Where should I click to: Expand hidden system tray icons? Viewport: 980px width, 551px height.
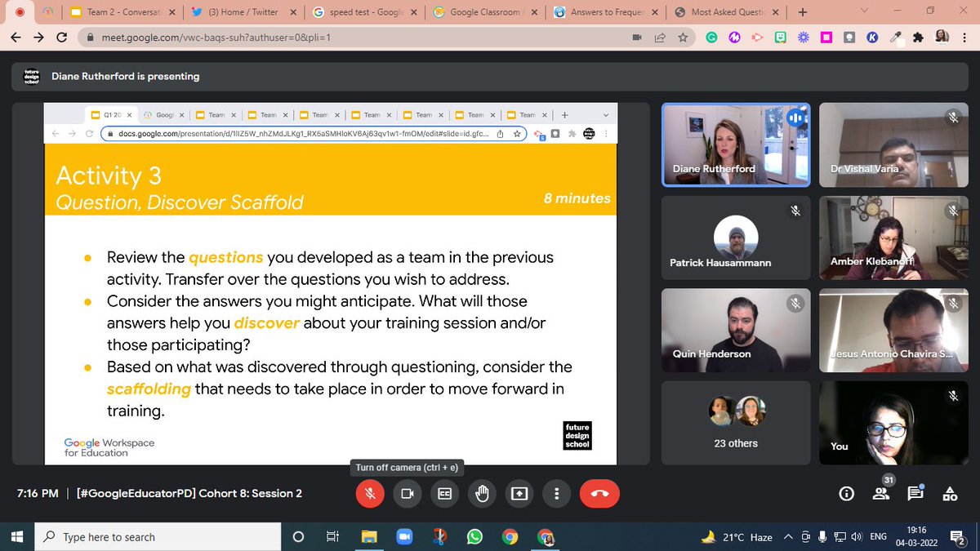tap(787, 537)
